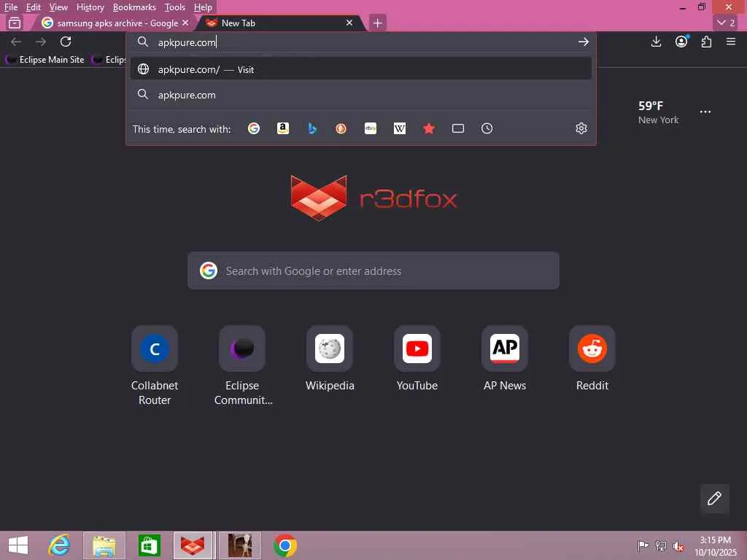Image resolution: width=747 pixels, height=560 pixels.
Task: Open the File menu
Action: pos(10,7)
